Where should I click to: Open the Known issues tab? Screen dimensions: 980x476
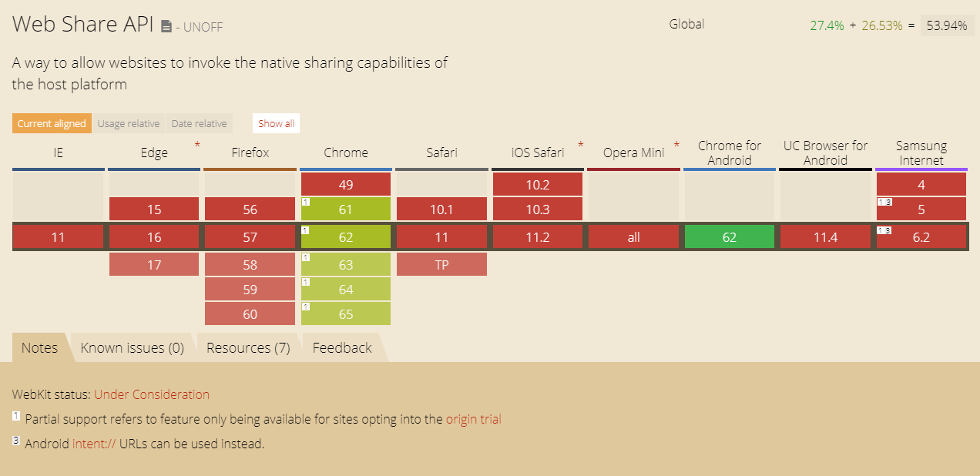point(133,347)
